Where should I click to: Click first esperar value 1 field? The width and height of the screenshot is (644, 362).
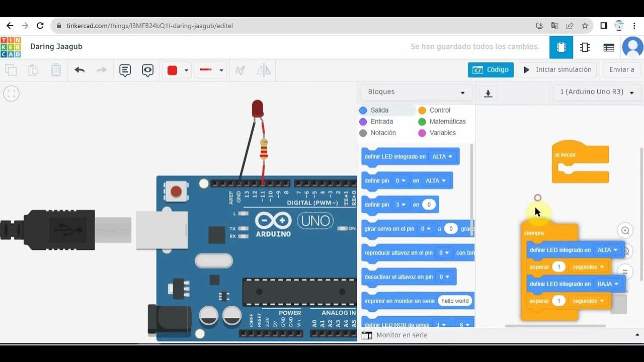coord(558,267)
